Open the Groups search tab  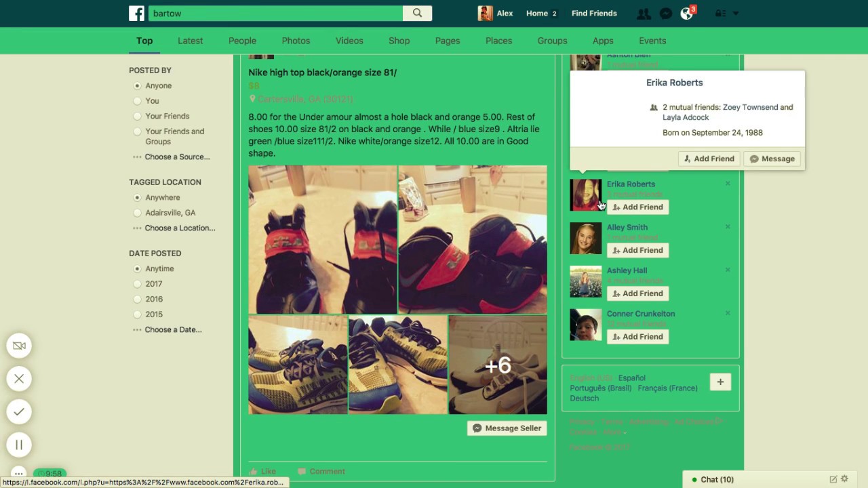click(x=552, y=41)
